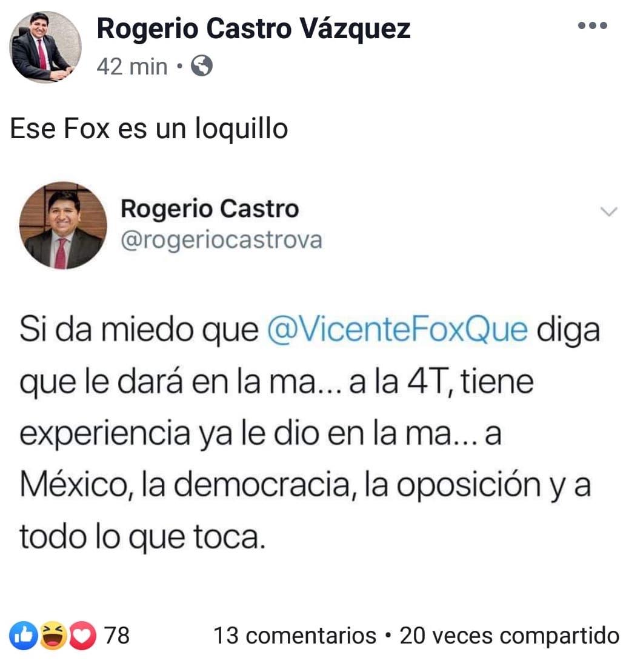This screenshot has height=672, width=626.
Task: Click the blue Like reaction icon
Action: [24, 635]
